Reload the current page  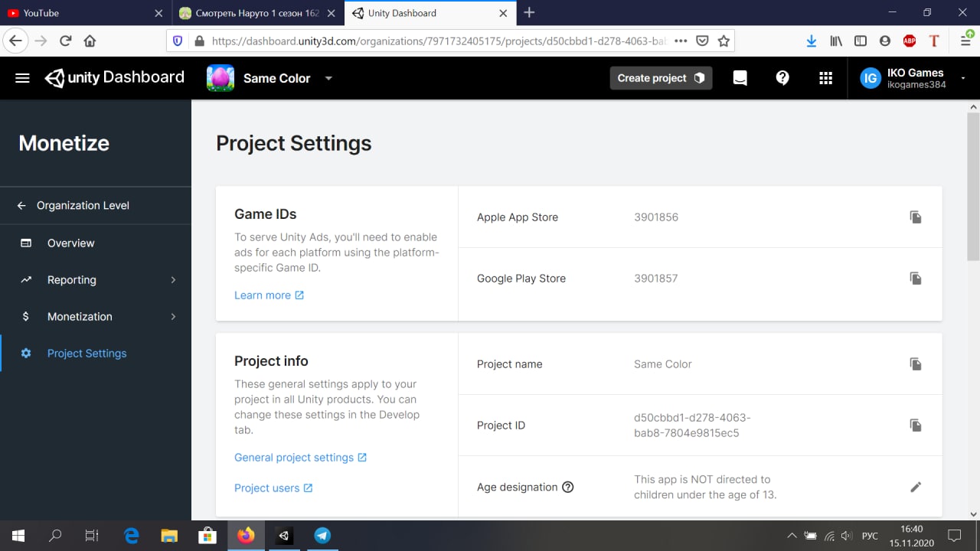[66, 41]
